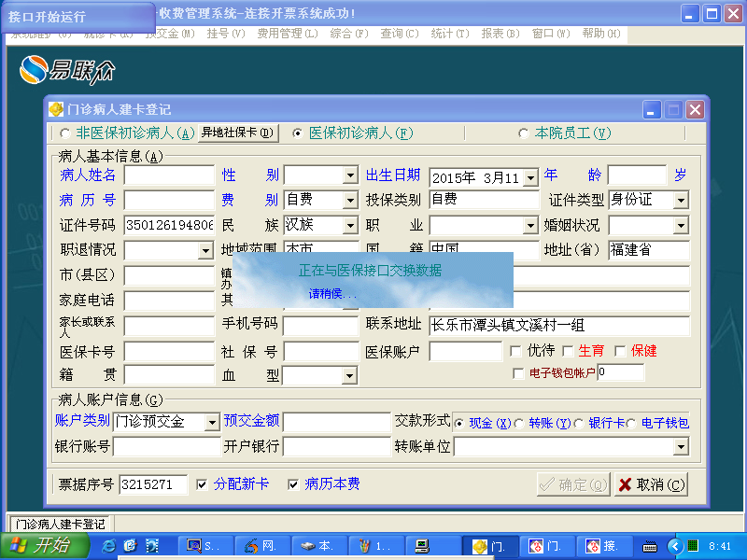Toggle the 电子钱包帐户 checkbox
This screenshot has height=560, width=747.
tap(518, 373)
